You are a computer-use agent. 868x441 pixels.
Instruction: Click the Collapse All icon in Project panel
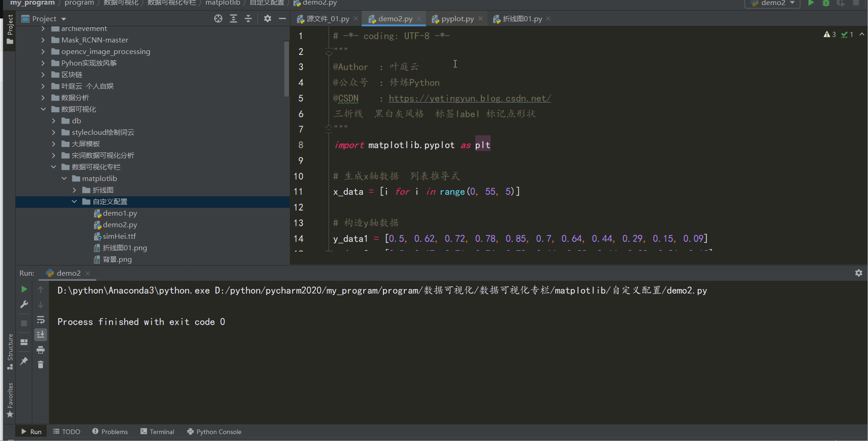(x=248, y=18)
